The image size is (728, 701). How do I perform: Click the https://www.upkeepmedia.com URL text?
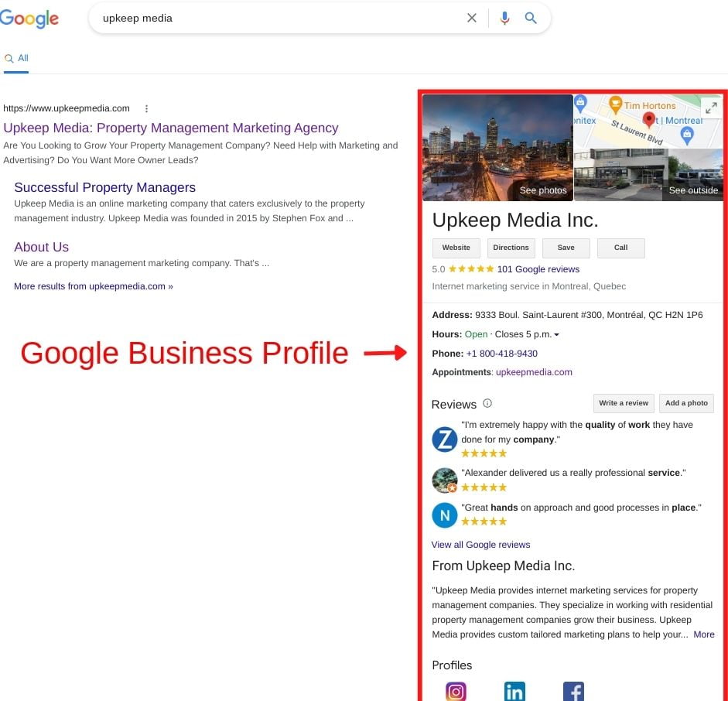67,108
